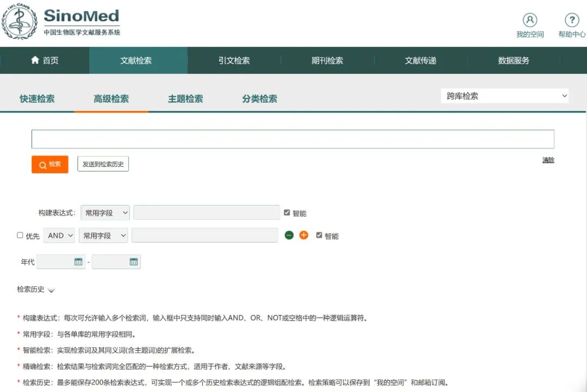The height and width of the screenshot is (392, 587).
Task: Open the 引文检索 navigation menu
Action: pyautogui.click(x=234, y=60)
